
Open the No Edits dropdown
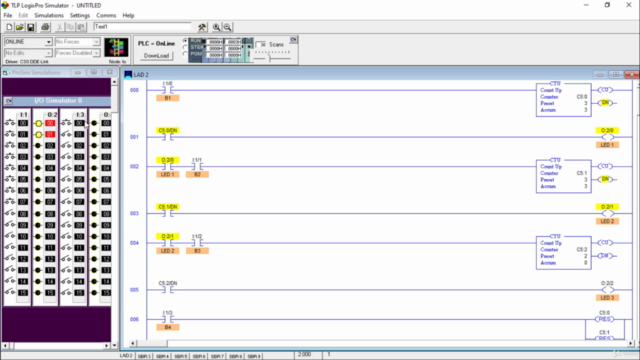pos(48,53)
